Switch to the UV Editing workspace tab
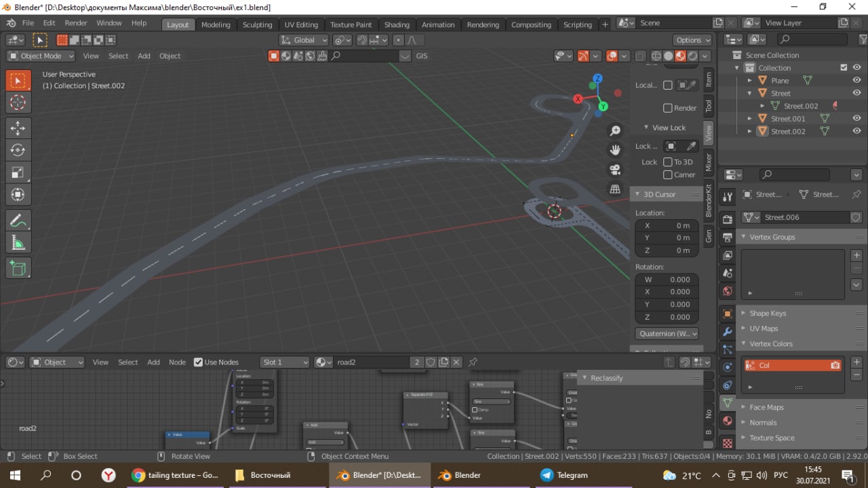The height and width of the screenshot is (488, 868). point(301,25)
